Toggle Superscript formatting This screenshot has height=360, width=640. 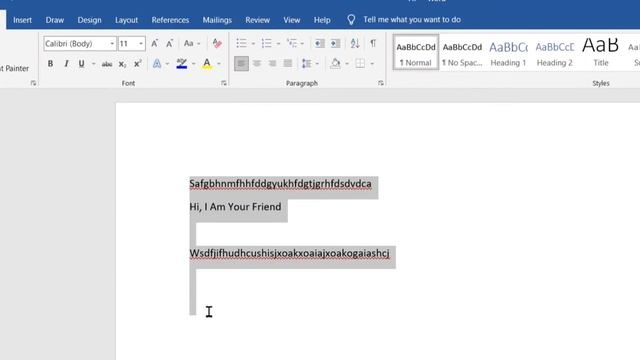pyautogui.click(x=138, y=64)
